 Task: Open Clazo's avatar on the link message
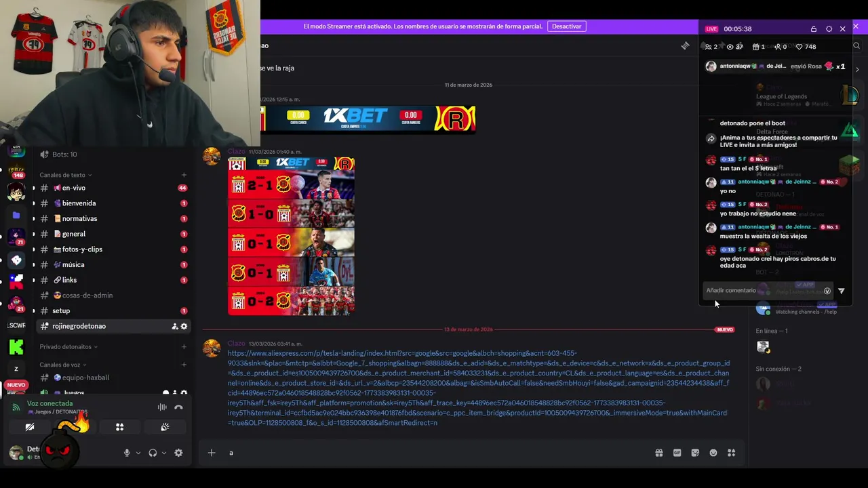212,348
